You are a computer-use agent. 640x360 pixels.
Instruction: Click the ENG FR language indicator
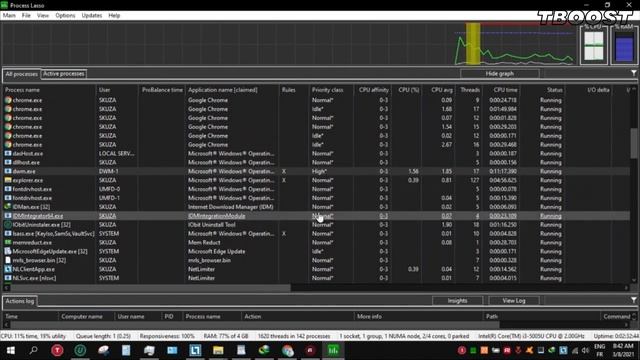600,350
